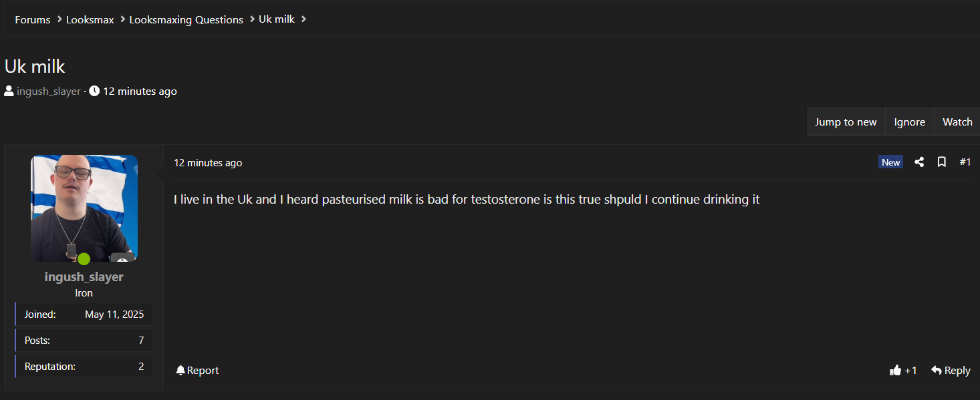
Task: Click the Reply arrow icon
Action: pyautogui.click(x=937, y=371)
